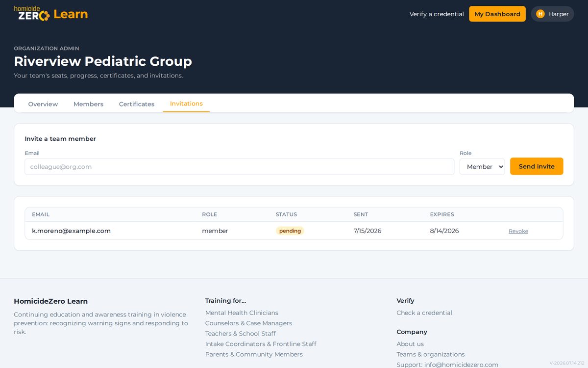Send the invite
This screenshot has width=588, height=368.
(537, 166)
